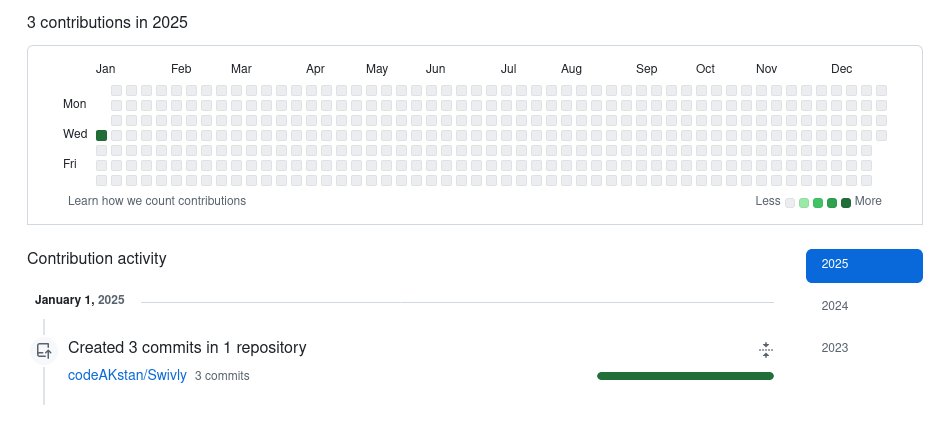Click the darkest green legend square beside More
Viewport: 952px width, 422px height.
pyautogui.click(x=846, y=203)
